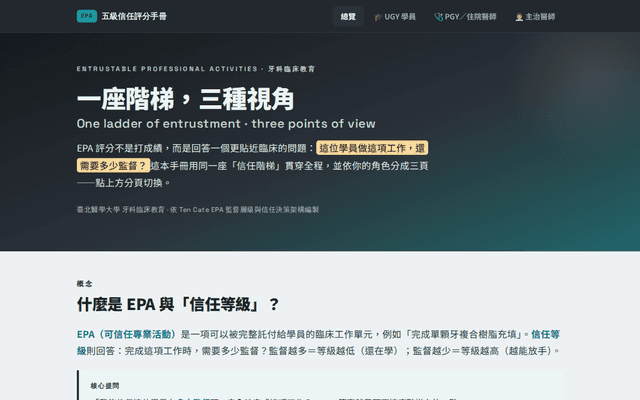Click the teal term 信任等
Screen dimensions: 640x400
tap(545, 334)
